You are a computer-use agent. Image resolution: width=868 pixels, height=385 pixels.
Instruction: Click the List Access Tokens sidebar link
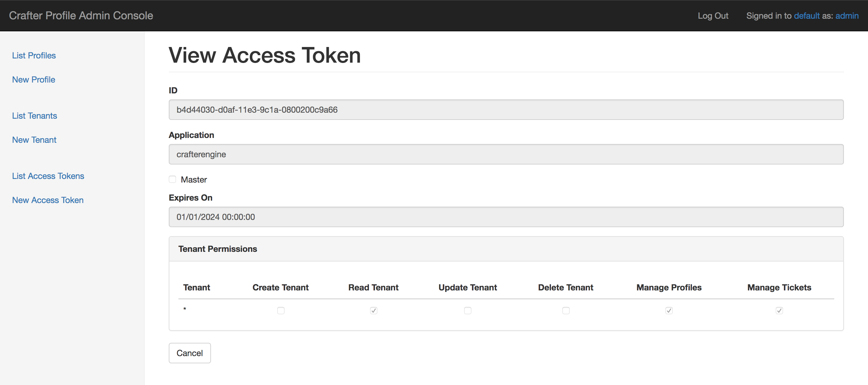tap(48, 176)
